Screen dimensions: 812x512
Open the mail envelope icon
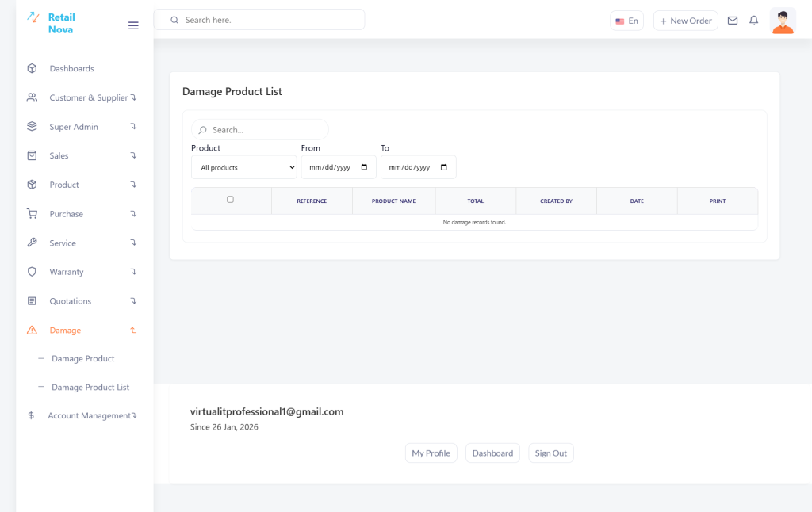click(x=733, y=21)
